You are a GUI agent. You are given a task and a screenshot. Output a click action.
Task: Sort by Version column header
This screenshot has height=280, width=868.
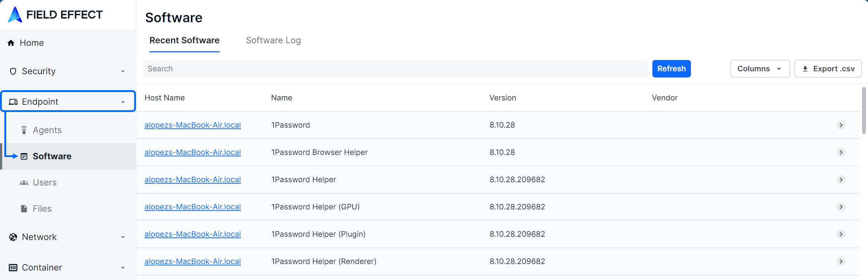[503, 98]
